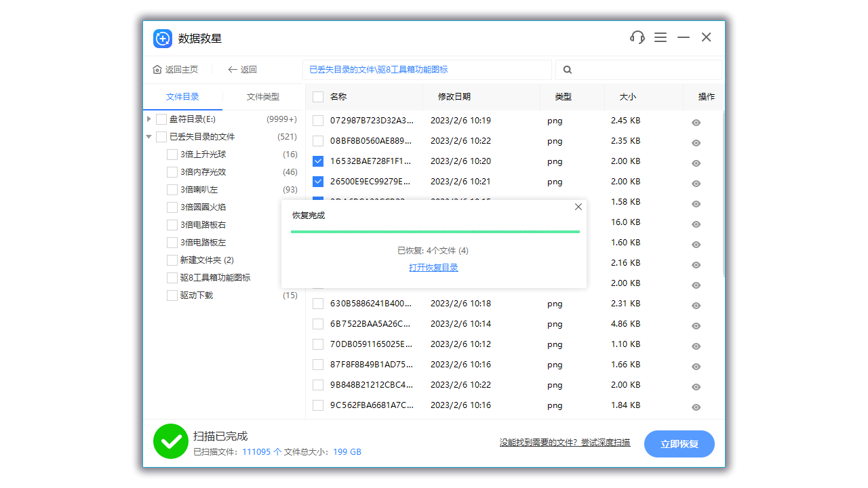Click the 数据救星 app logo icon
The width and height of the screenshot is (868, 488).
[x=162, y=39]
